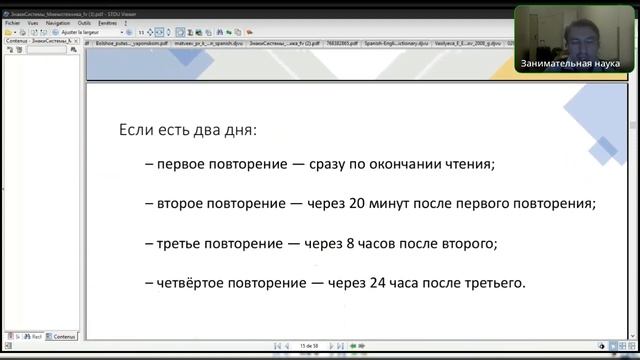
Task: Switch to Bolshoe_putes..._yaponskom.pdf tab
Action: pos(131,43)
